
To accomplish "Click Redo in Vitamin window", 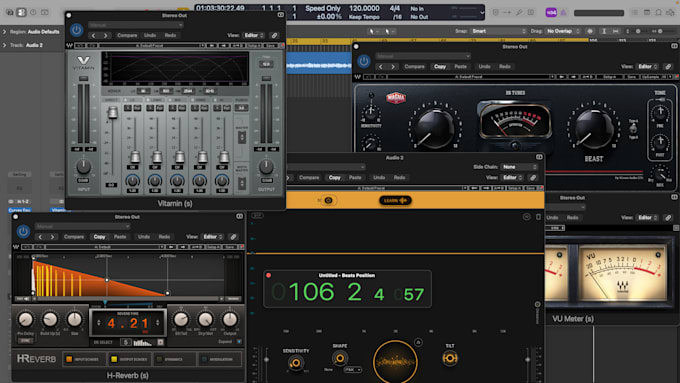I will 170,35.
